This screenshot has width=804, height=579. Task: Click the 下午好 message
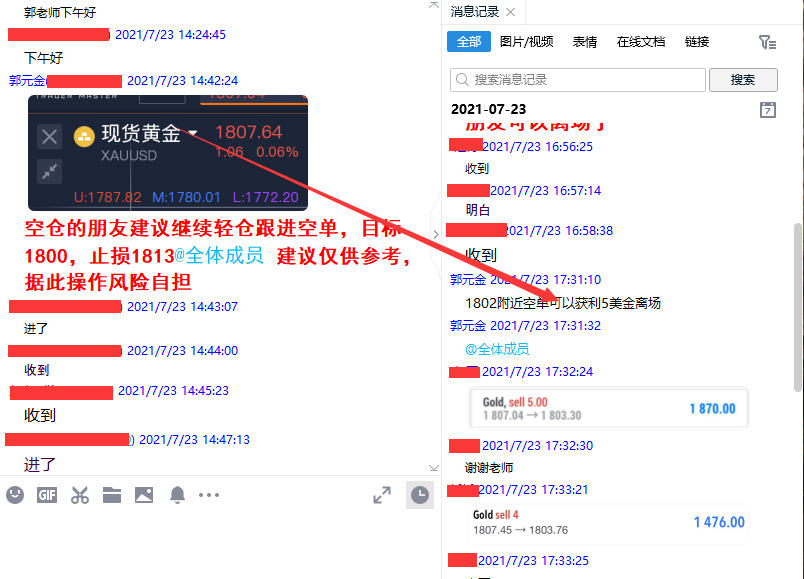(x=44, y=58)
